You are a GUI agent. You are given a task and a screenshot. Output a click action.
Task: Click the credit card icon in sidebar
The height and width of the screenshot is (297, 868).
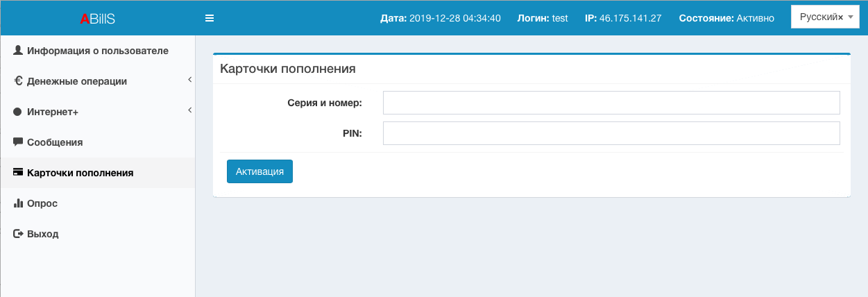pyautogui.click(x=18, y=173)
